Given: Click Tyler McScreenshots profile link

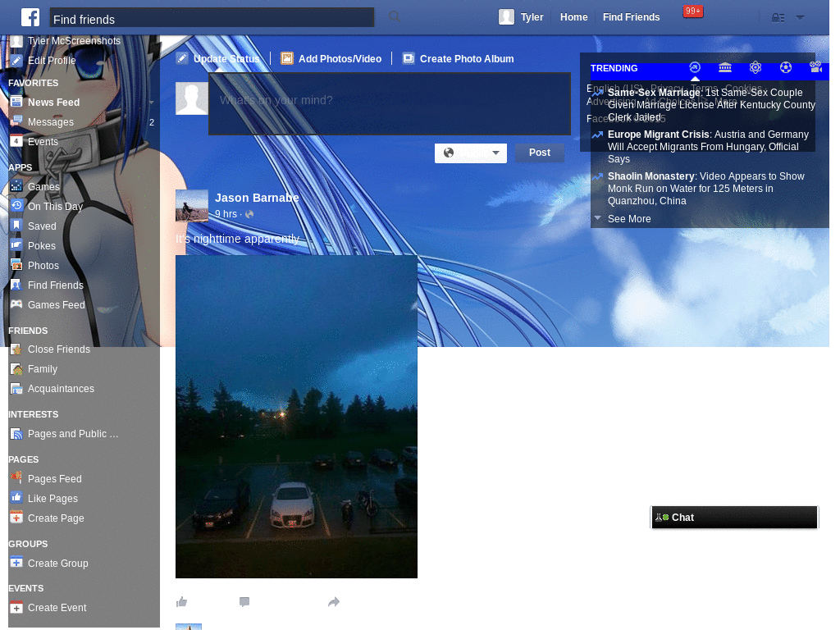Looking at the screenshot, I should [74, 41].
